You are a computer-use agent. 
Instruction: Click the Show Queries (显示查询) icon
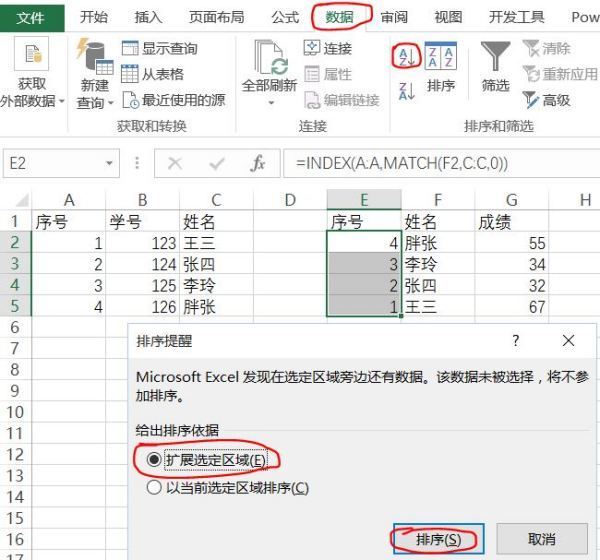(x=130, y=48)
